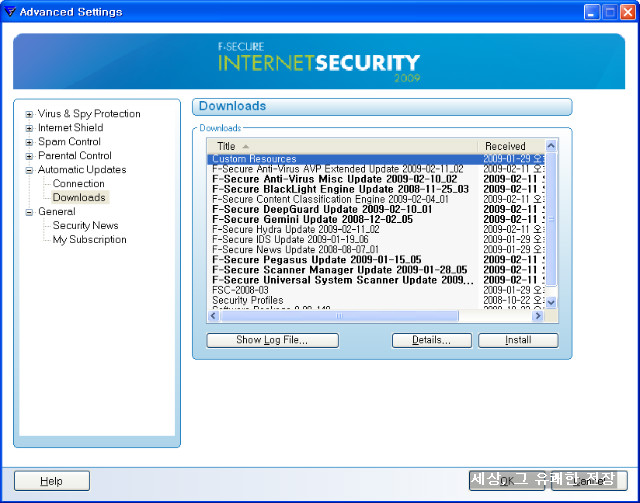Screen dimensions: 640x503
Task: Select Internet Shield in tree
Action: point(70,127)
